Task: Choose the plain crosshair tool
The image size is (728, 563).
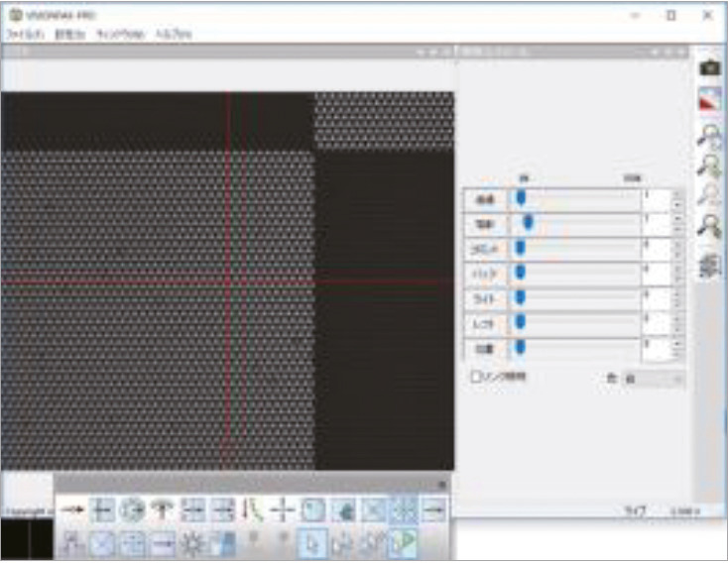Action: [282, 510]
